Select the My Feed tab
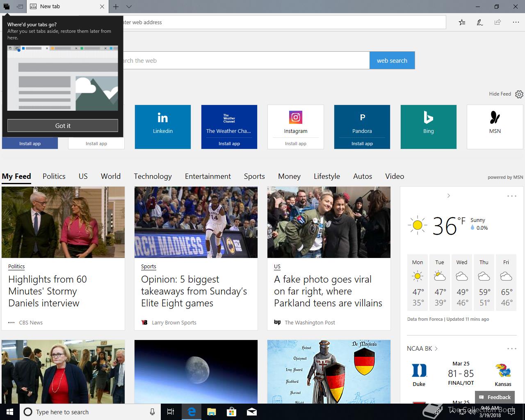Screen dimensions: 525x420 click(16, 176)
